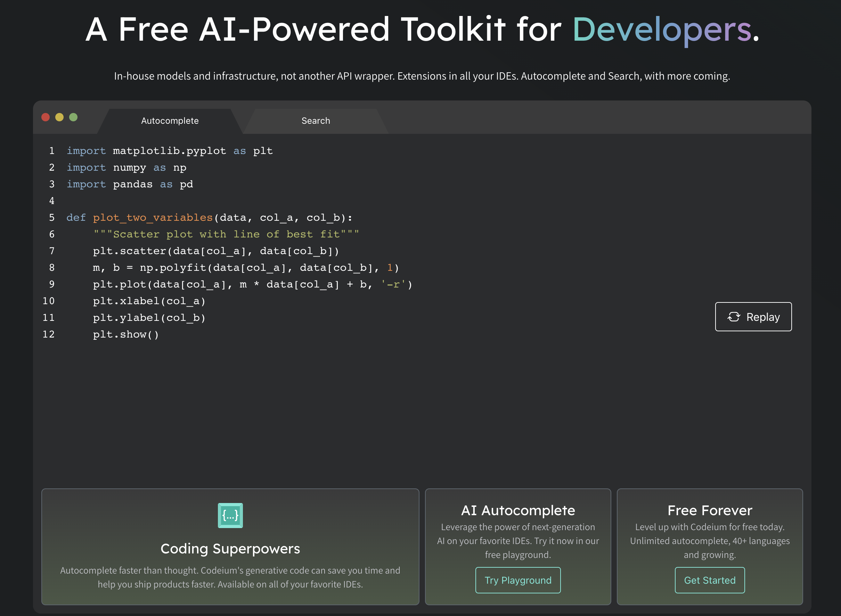The image size is (841, 616).
Task: Click the gradient word Developers in headline
Action: [662, 30]
